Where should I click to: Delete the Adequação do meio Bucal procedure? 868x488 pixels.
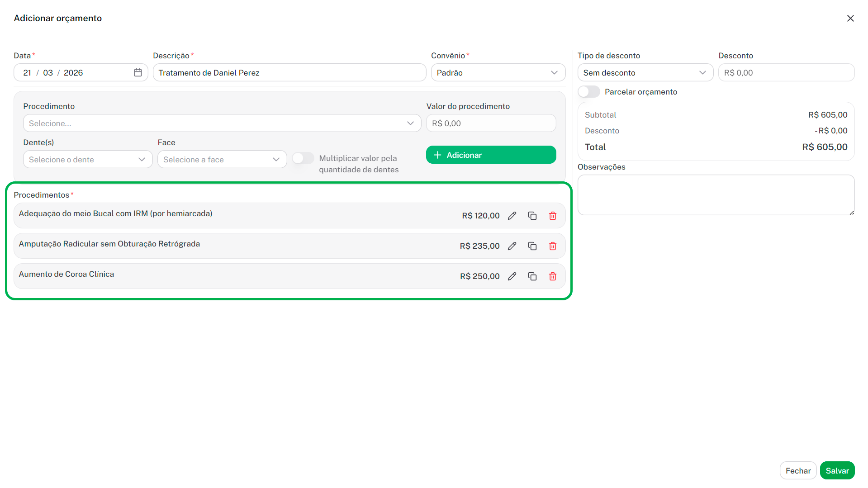(x=552, y=216)
